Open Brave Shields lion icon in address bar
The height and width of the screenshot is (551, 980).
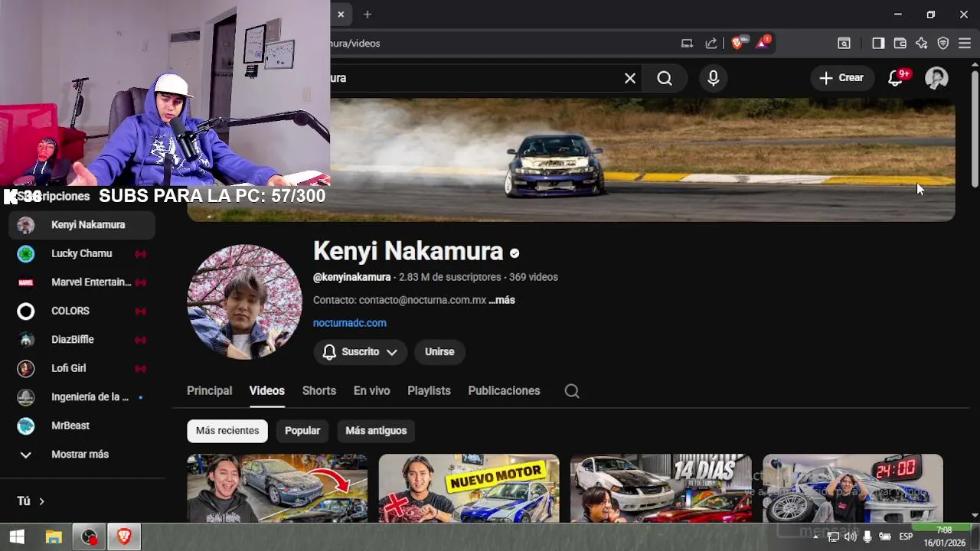coord(737,44)
